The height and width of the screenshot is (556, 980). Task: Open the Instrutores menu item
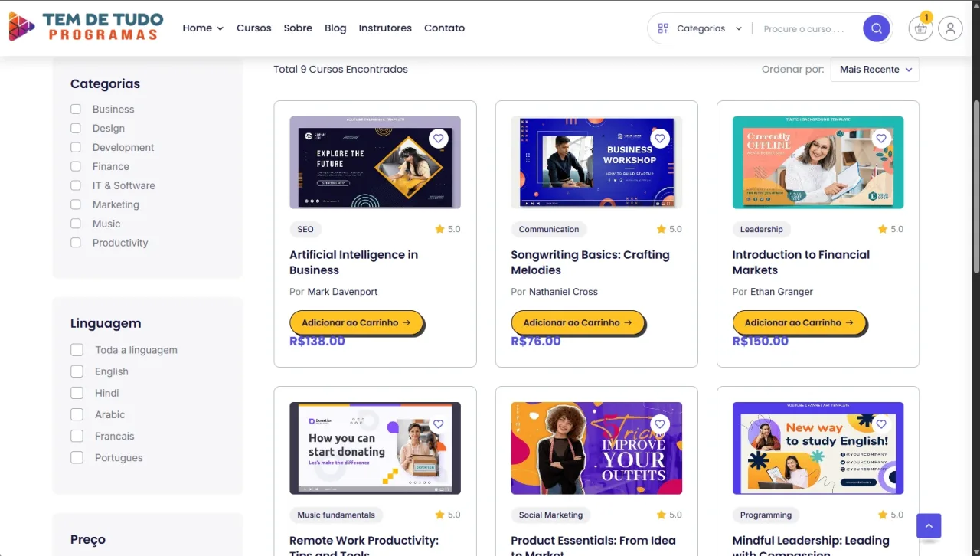(x=385, y=28)
